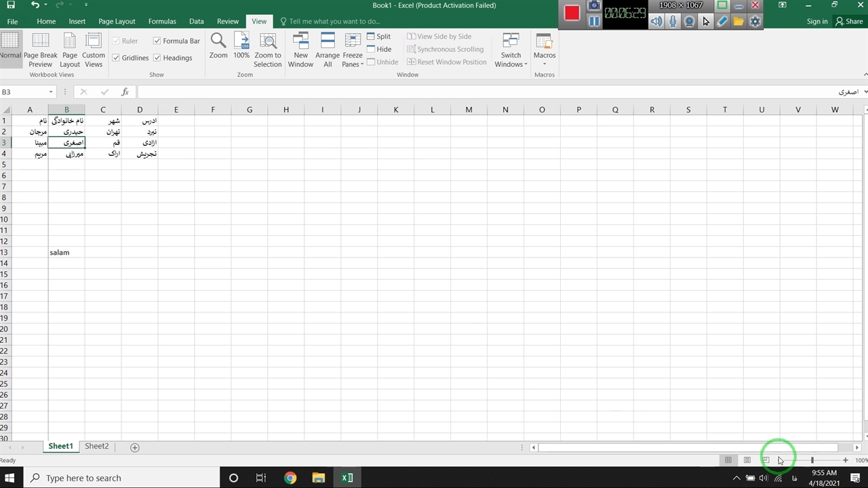Uncheck the Gridlines checkbox
The width and height of the screenshot is (868, 488).
pyautogui.click(x=116, y=58)
